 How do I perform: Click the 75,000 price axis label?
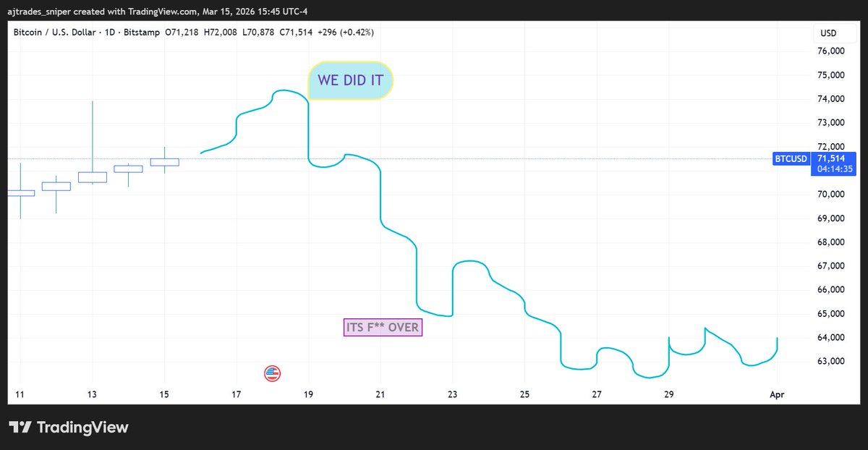(830, 75)
